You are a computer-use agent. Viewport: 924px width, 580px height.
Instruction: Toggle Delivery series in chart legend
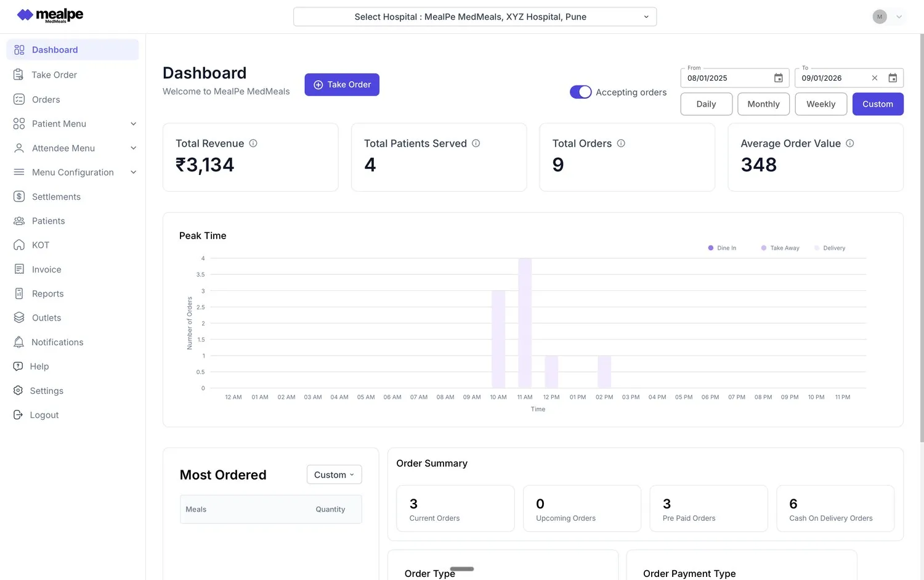(x=830, y=248)
